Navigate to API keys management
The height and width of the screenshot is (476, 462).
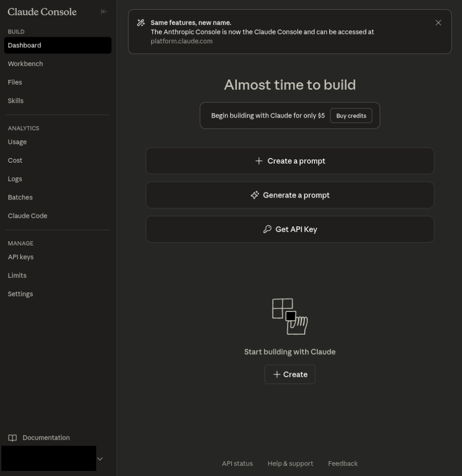click(x=21, y=257)
